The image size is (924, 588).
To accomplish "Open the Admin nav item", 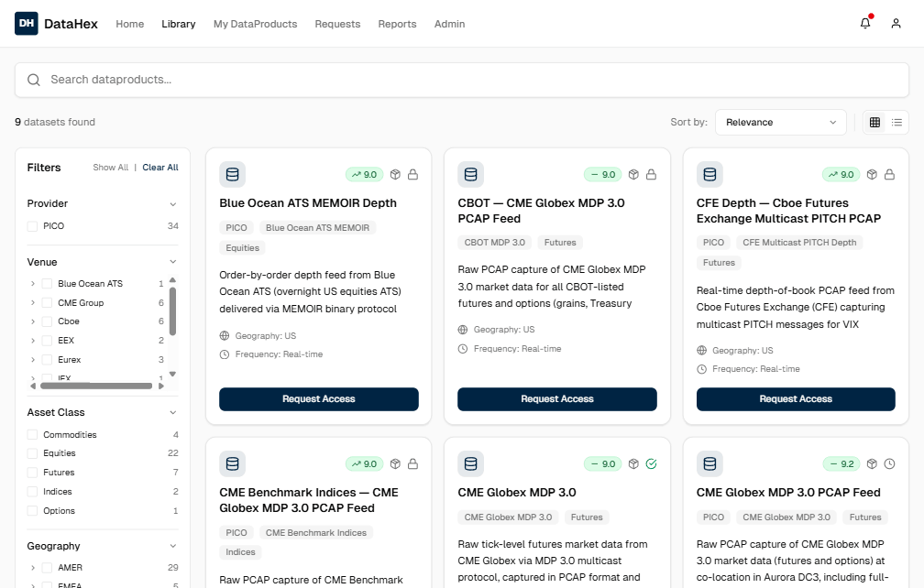I will tap(449, 24).
